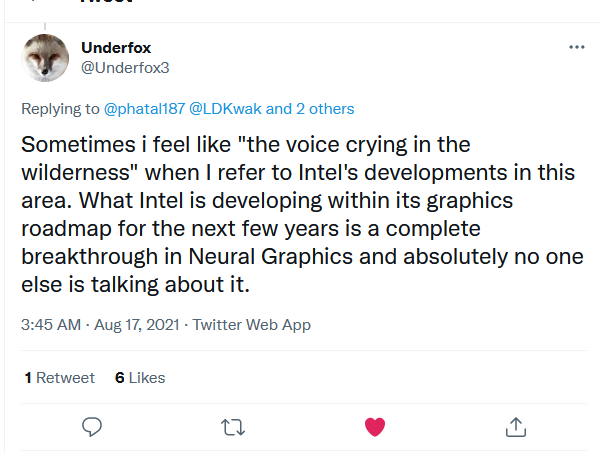Image resolution: width=601 pixels, height=452 pixels.
Task: Click the @Underfox3 handle
Action: point(125,67)
